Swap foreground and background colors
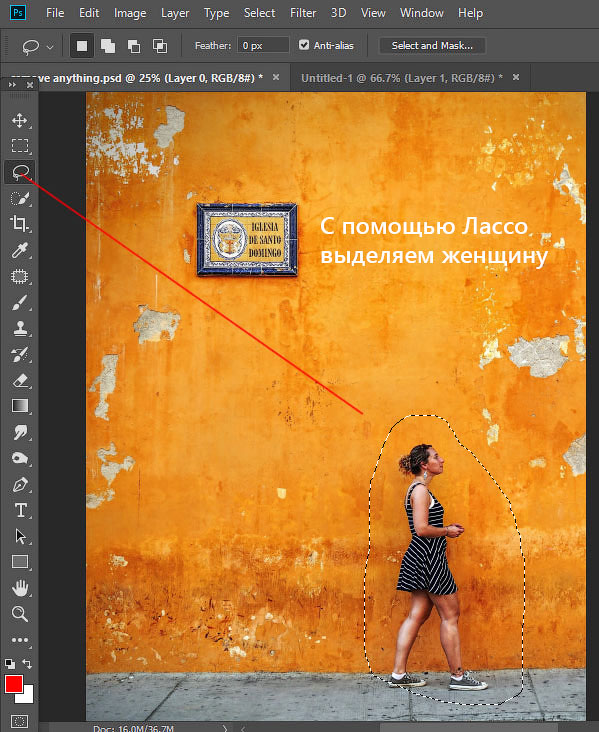 pyautogui.click(x=27, y=663)
